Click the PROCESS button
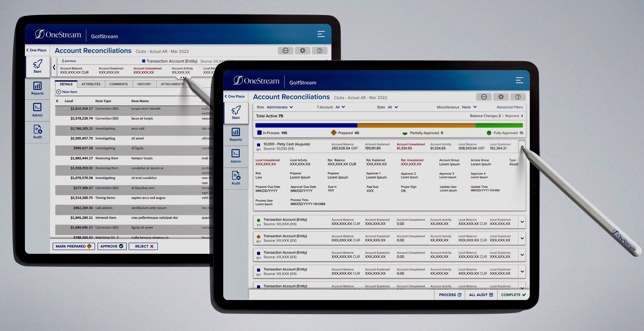 tap(450, 295)
